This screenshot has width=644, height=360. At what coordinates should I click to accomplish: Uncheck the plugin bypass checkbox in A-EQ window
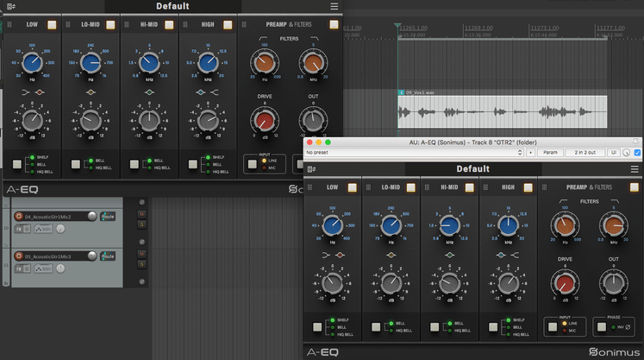pyautogui.click(x=637, y=153)
